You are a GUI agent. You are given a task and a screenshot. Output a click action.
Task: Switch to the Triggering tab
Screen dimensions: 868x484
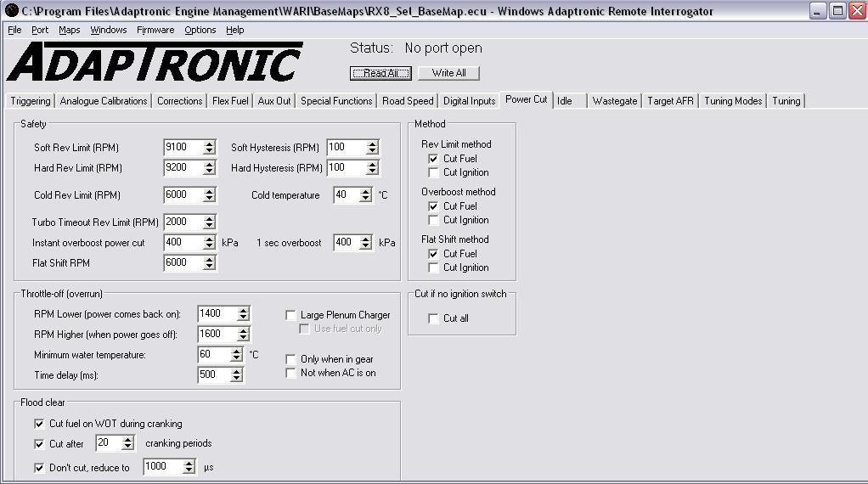30,101
